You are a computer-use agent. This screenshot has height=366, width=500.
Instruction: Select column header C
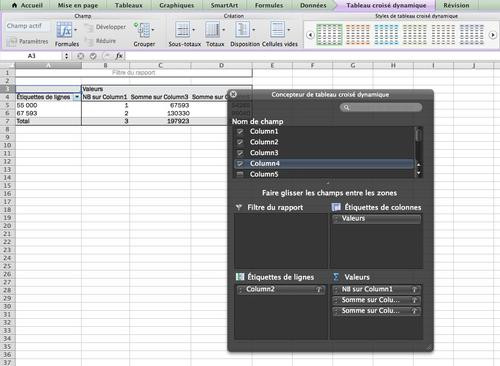click(x=160, y=65)
